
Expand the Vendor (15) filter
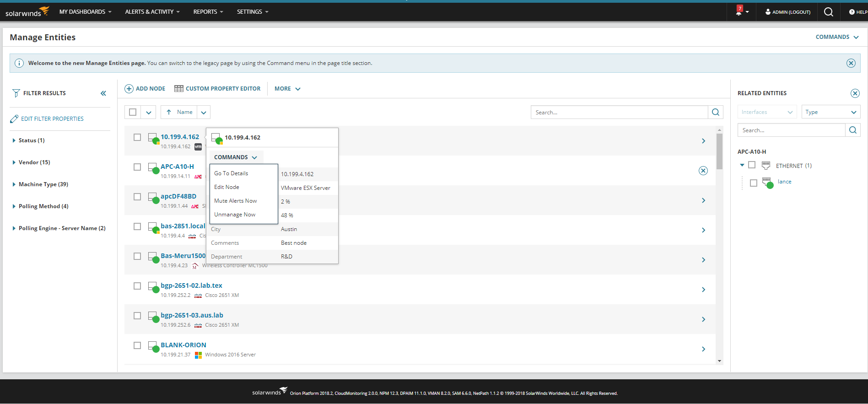14,162
